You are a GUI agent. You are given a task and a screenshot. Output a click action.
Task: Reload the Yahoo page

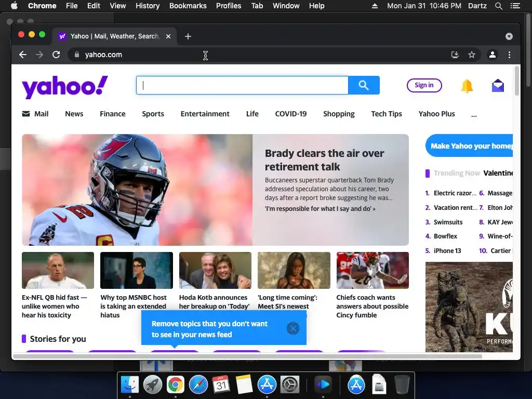coord(56,55)
